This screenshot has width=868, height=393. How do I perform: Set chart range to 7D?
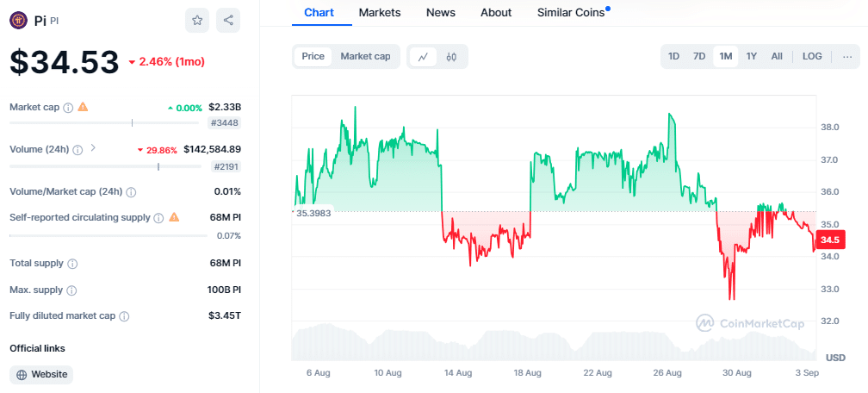(x=699, y=57)
